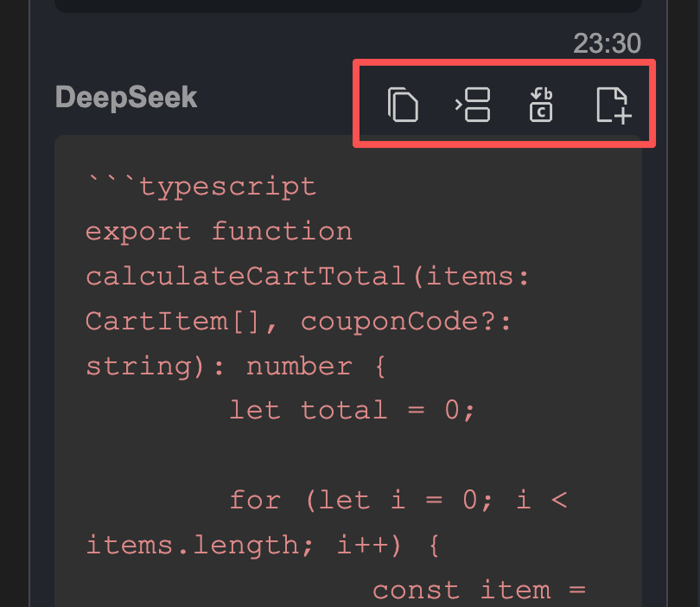
Task: Click the calculateCartTotal(items: line
Action: (308, 276)
